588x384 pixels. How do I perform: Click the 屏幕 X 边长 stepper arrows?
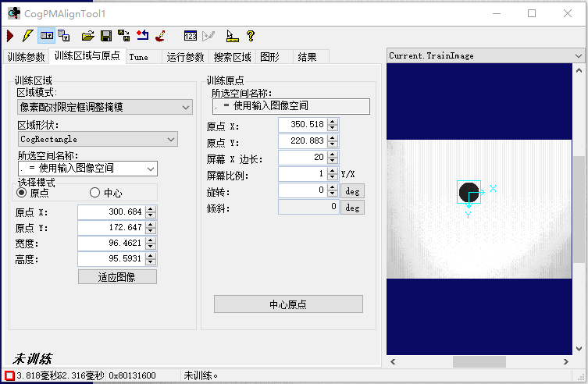click(332, 158)
